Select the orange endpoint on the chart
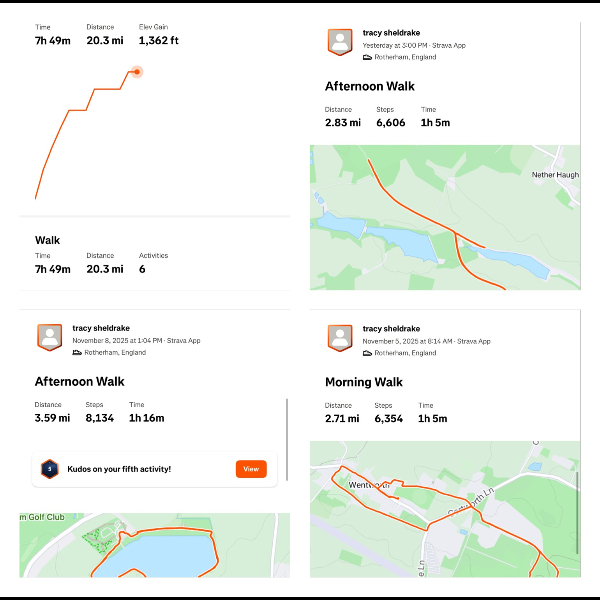Screen dimensions: 600x600 [x=136, y=71]
